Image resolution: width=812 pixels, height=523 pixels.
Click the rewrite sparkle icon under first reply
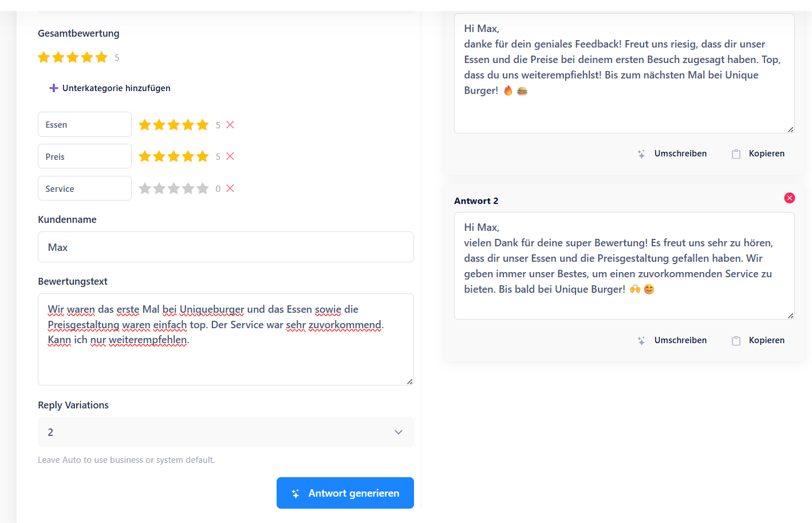click(641, 154)
